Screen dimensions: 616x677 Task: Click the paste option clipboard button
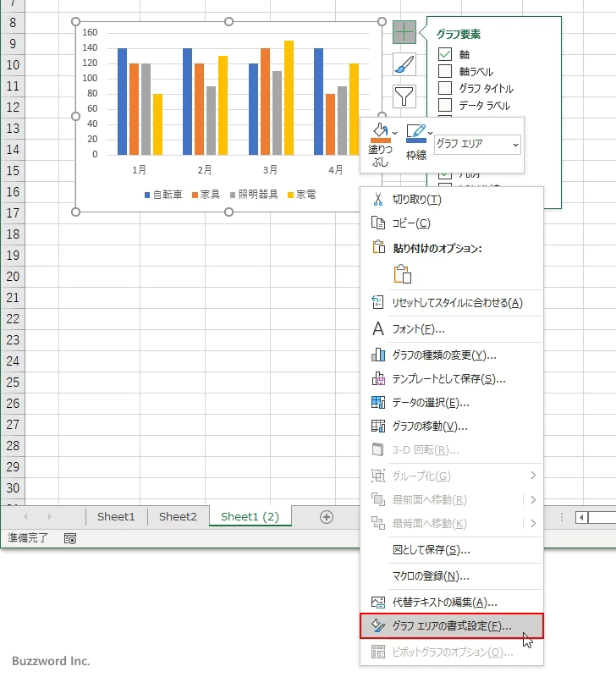point(402,273)
